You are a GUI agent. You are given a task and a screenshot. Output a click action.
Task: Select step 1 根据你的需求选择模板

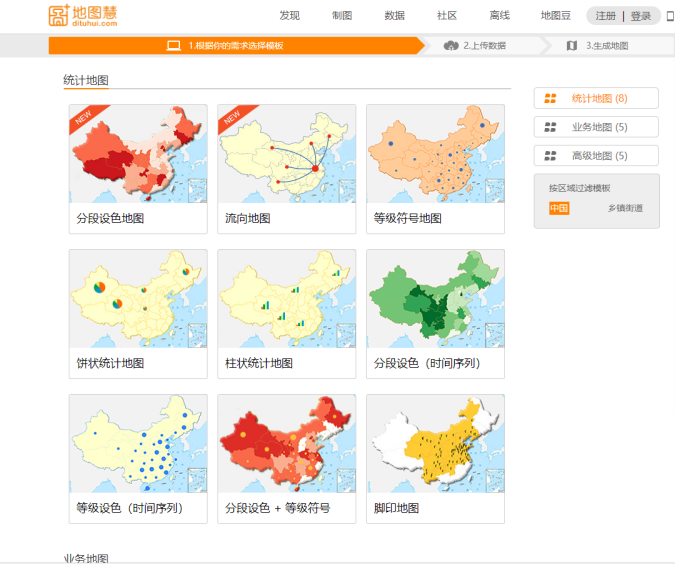tap(236, 46)
